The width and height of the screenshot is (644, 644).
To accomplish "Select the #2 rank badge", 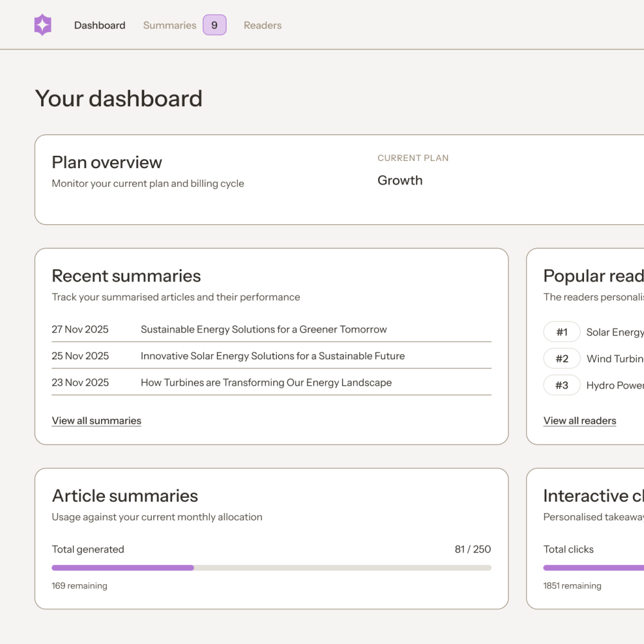I will [562, 359].
